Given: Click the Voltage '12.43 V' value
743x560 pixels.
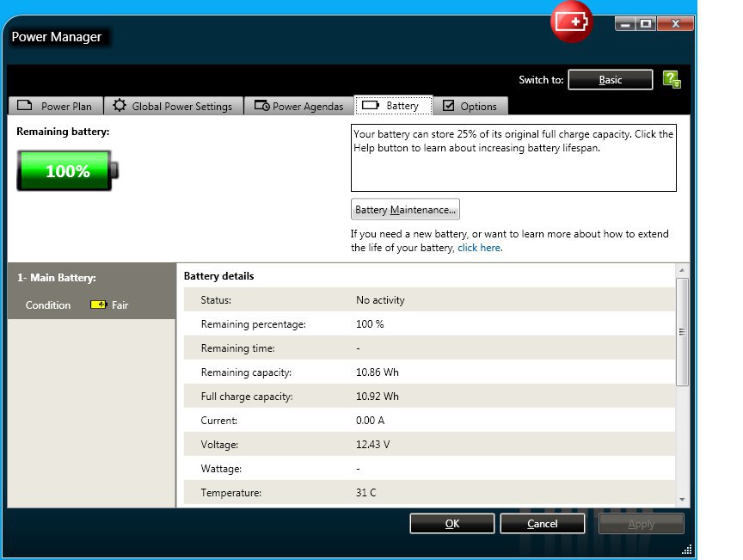Looking at the screenshot, I should pyautogui.click(x=372, y=445).
